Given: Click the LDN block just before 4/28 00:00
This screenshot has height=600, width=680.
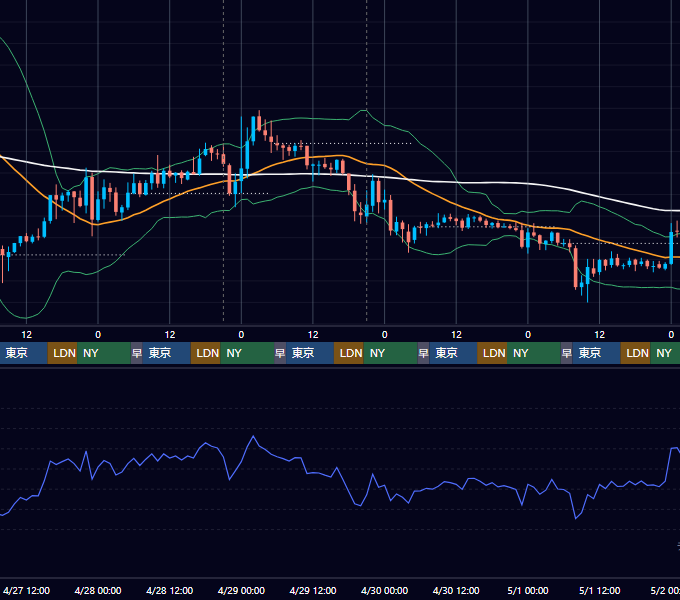Looking at the screenshot, I should point(62,353).
